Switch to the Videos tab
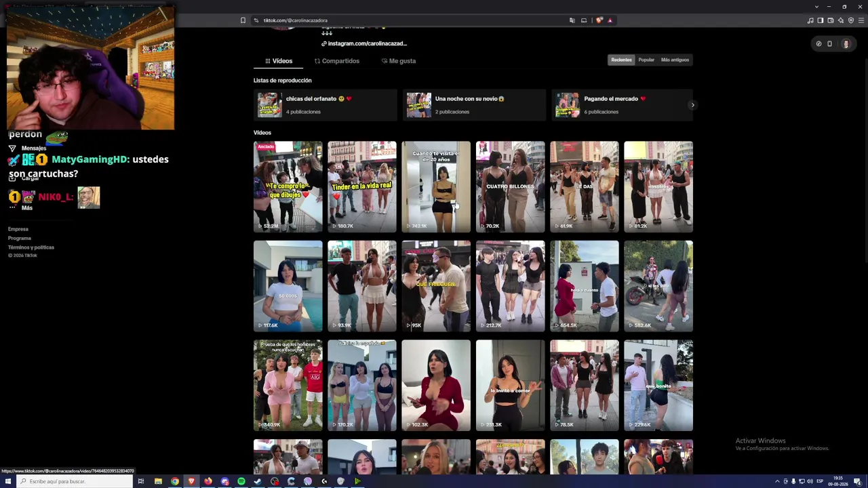 (x=279, y=61)
